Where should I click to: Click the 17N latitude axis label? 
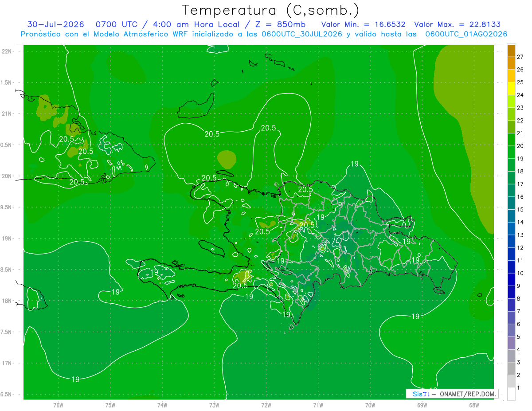[7, 363]
